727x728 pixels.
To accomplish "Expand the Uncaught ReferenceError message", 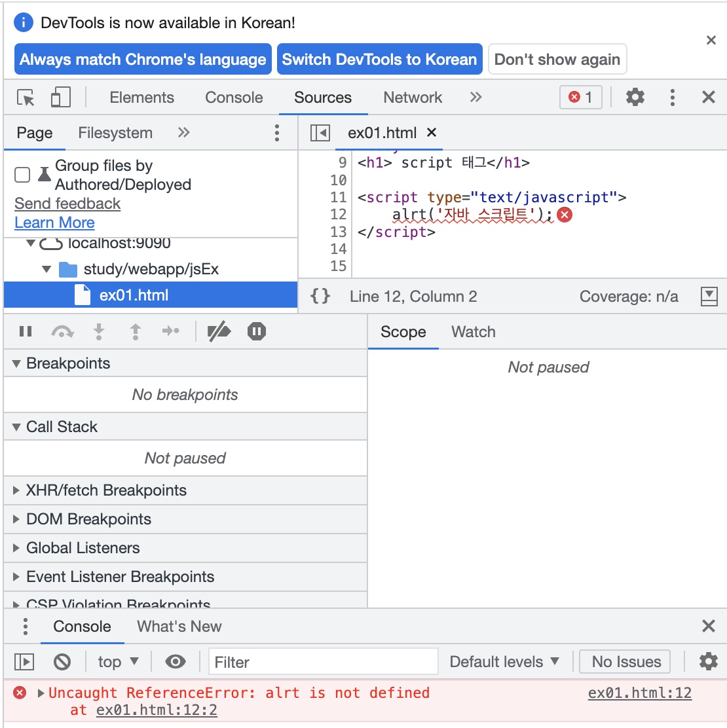I will pos(41,694).
